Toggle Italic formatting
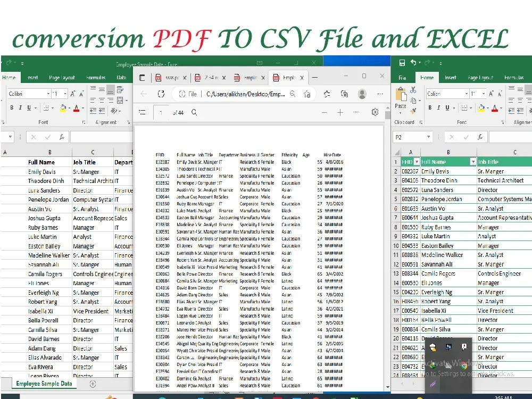Screen dimensions: 532x399 click(x=438, y=107)
